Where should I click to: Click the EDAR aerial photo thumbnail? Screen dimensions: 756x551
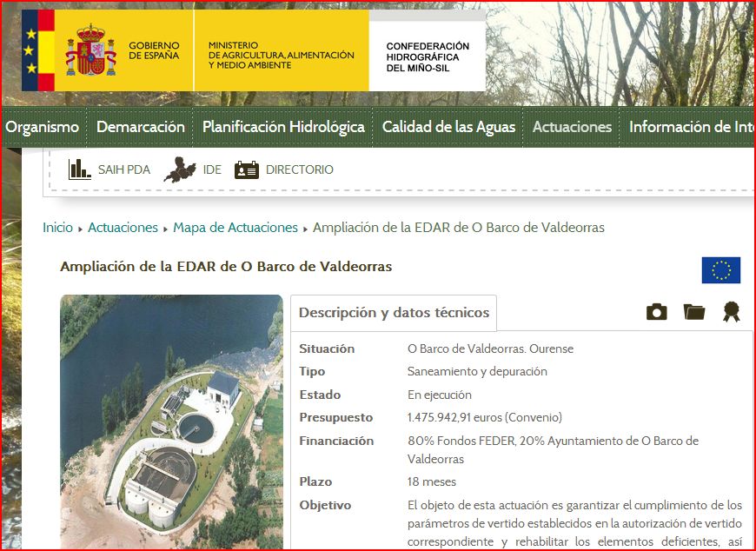(171, 422)
